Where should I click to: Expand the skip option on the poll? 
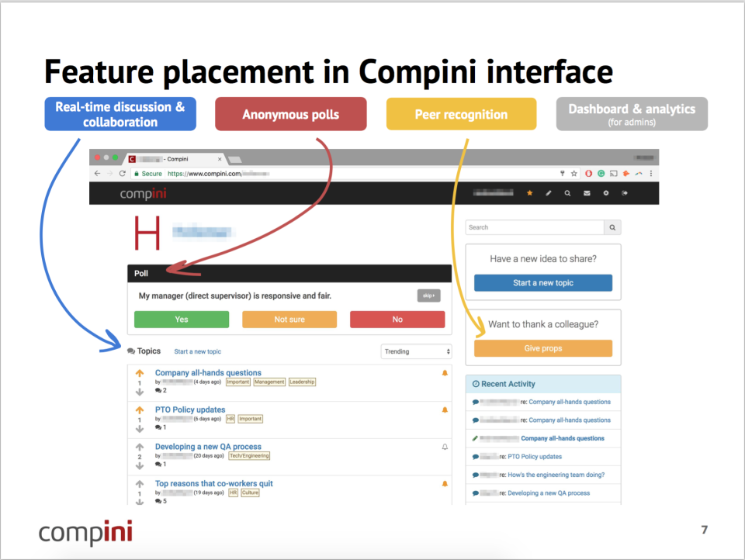click(428, 296)
